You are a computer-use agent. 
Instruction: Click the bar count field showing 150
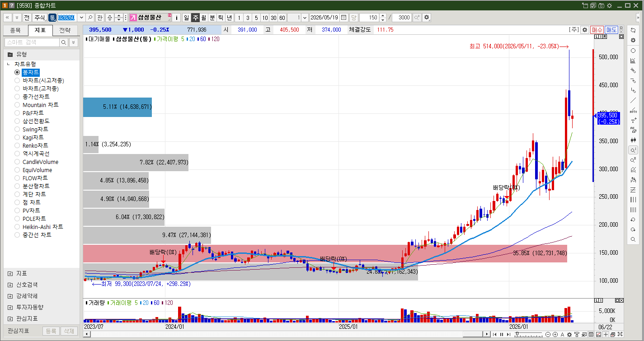369,18
